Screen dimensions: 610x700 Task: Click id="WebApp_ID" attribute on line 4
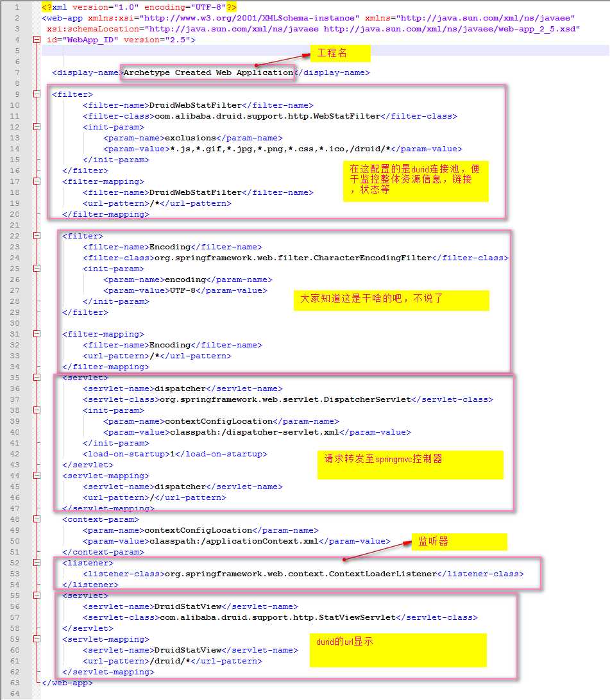click(83, 39)
